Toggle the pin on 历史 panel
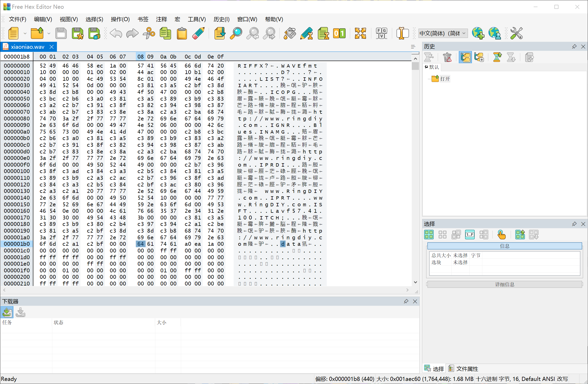Image resolution: width=588 pixels, height=384 pixels. click(574, 46)
